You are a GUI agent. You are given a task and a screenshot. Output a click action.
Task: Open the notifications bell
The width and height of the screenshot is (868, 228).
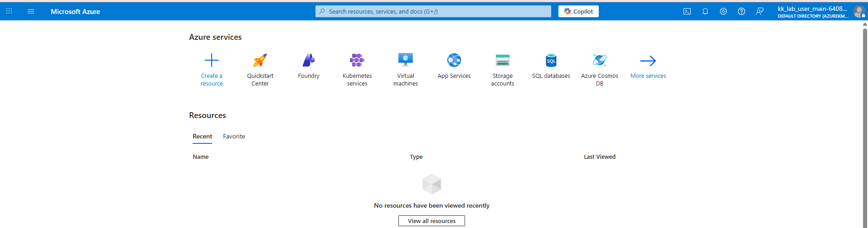[705, 11]
